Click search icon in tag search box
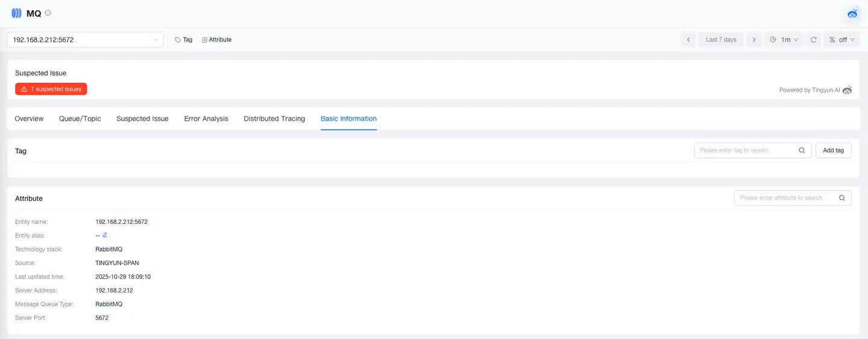This screenshot has height=339, width=868. (x=802, y=150)
